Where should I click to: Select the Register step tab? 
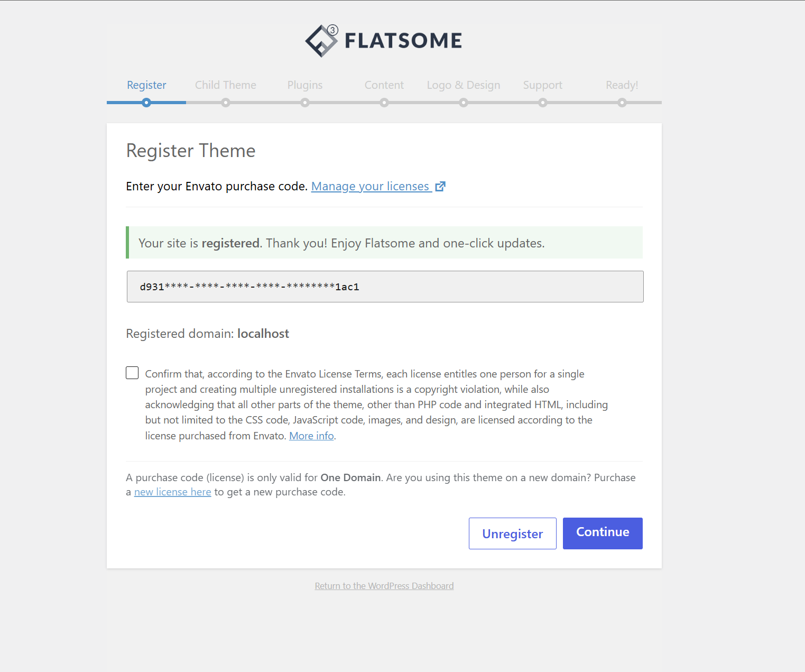tap(146, 85)
